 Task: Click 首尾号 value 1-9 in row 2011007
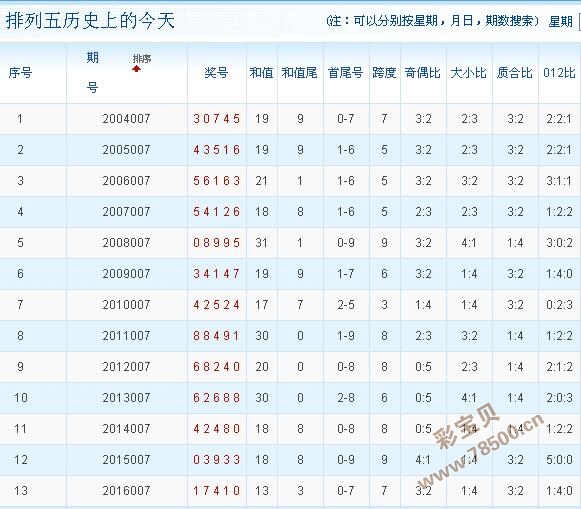346,336
